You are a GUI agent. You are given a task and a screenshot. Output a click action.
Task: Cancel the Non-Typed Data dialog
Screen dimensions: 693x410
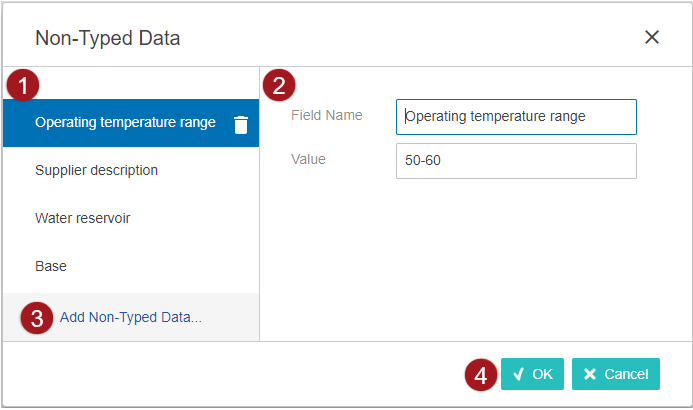616,374
